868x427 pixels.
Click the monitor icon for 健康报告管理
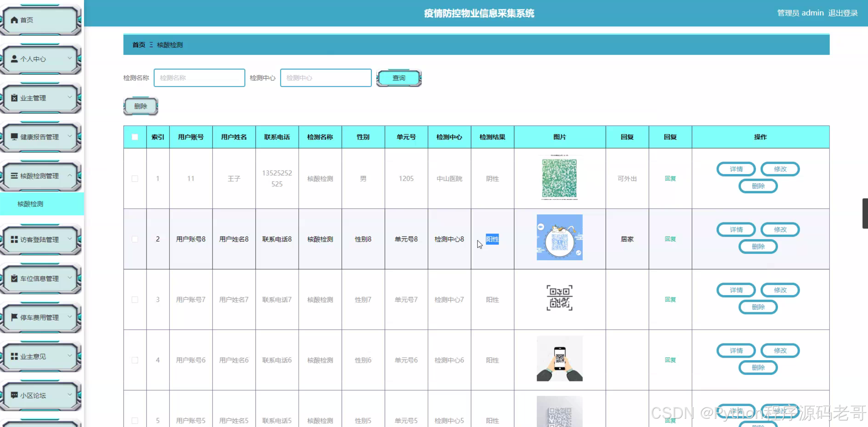click(x=14, y=137)
